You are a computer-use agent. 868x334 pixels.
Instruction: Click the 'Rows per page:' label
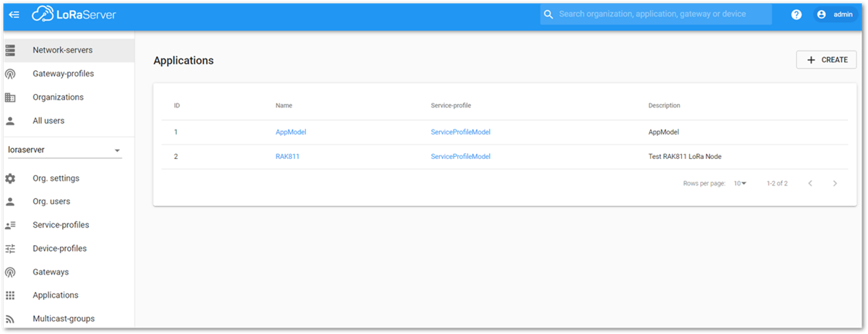click(x=704, y=184)
